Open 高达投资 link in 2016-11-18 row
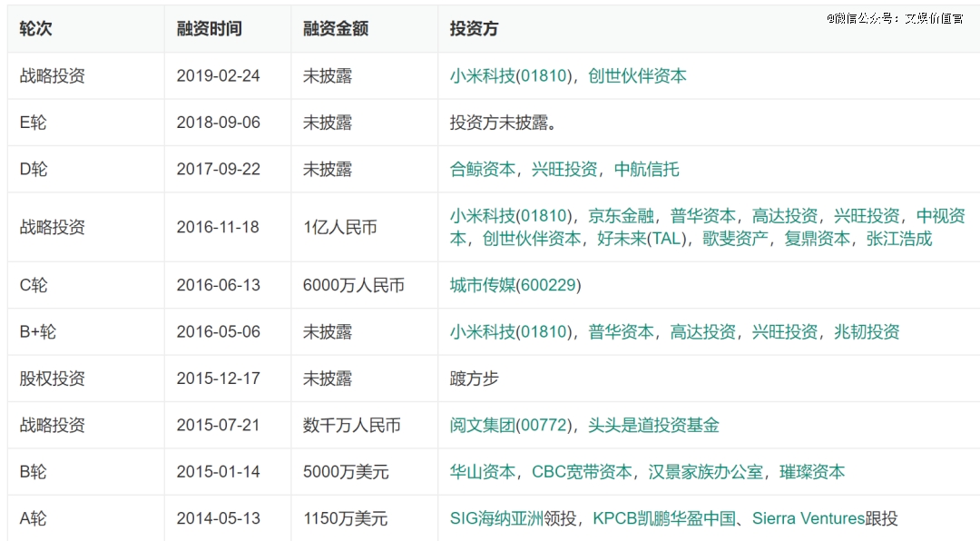The image size is (980, 541). (x=785, y=216)
